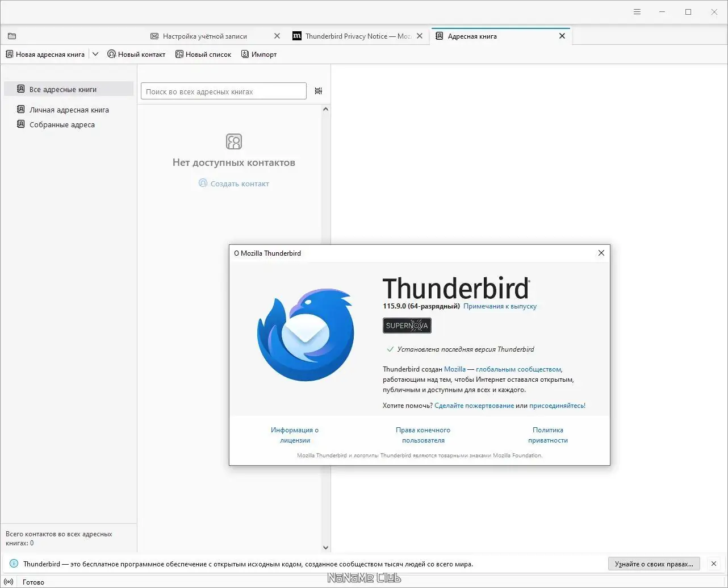Open the application hamburger menu
The image size is (728, 588).
tap(637, 12)
